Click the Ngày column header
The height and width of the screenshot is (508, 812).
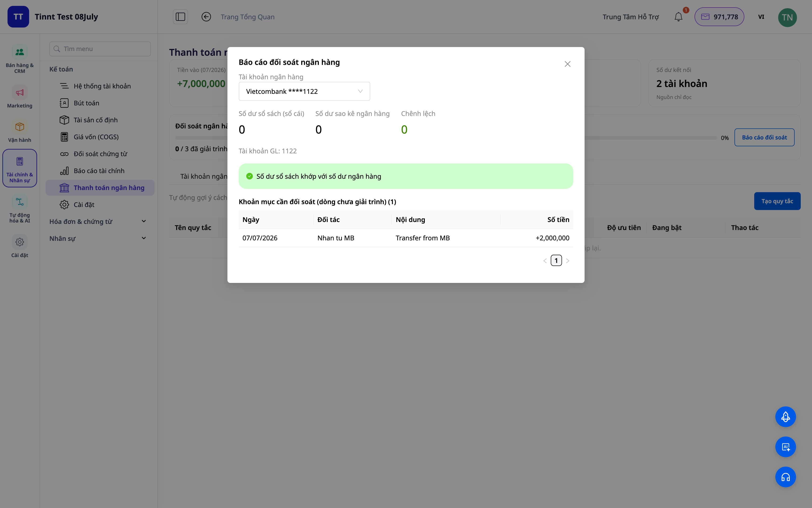pyautogui.click(x=276, y=220)
